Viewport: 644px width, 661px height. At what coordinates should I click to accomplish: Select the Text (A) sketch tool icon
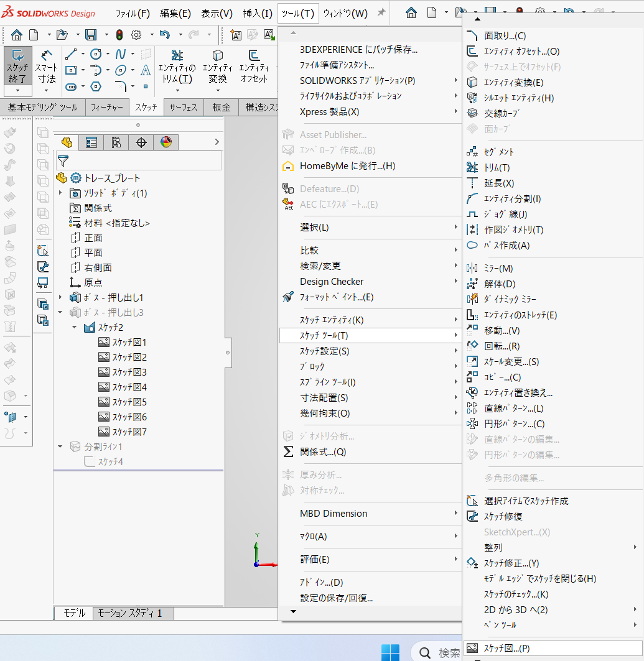pyautogui.click(x=146, y=70)
